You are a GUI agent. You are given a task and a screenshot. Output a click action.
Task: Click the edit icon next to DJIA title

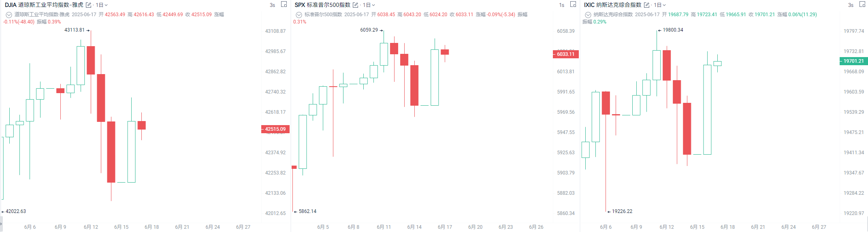(x=88, y=5)
